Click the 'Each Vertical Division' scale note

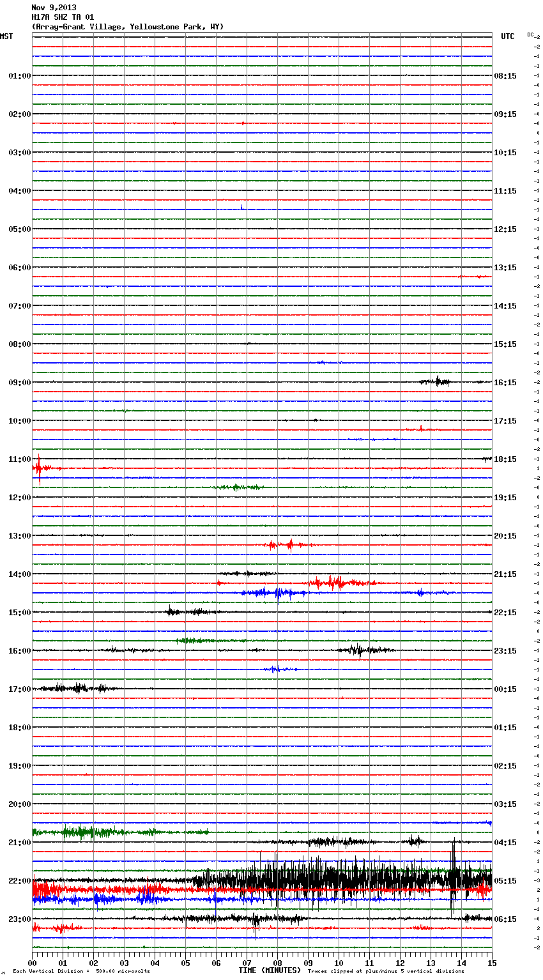click(x=81, y=972)
